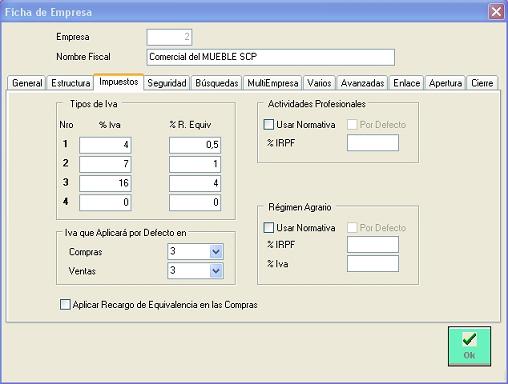Switch to the Seguridad tab

(167, 83)
